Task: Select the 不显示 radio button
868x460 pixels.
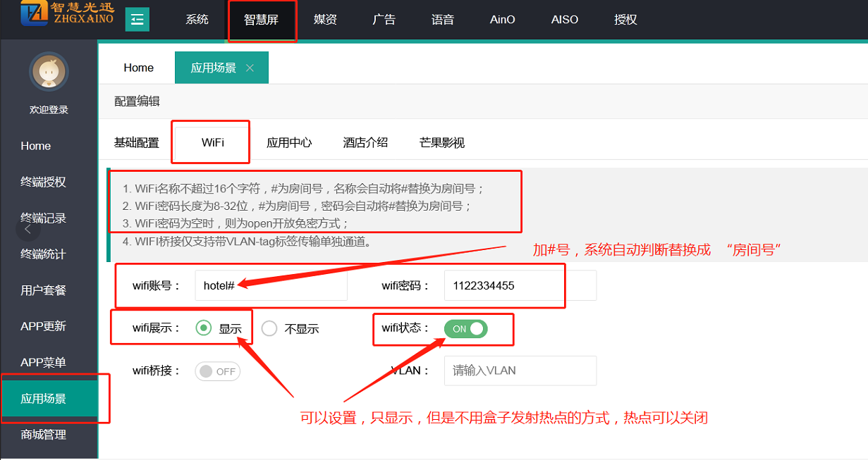Action: [269, 328]
